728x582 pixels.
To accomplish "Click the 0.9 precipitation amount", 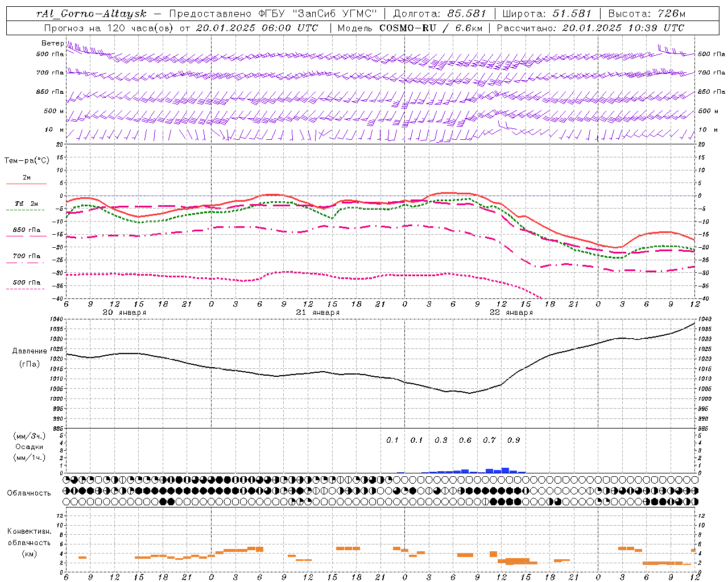I will 514,440.
